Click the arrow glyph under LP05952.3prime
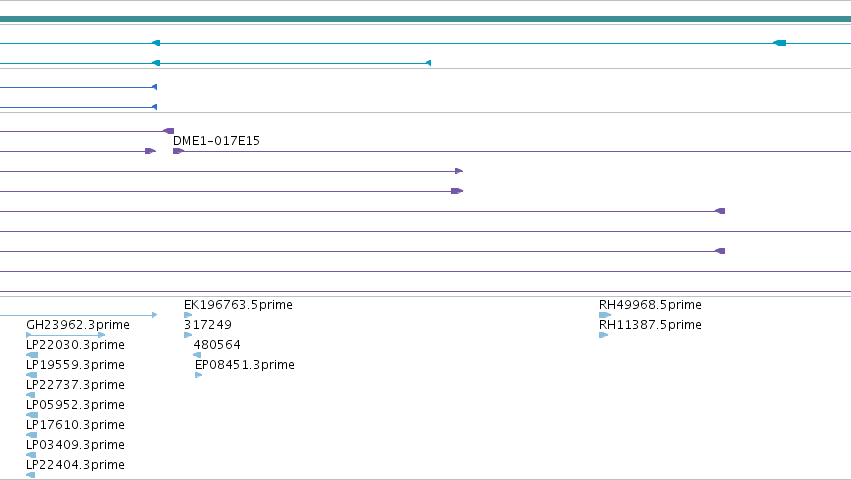This screenshot has width=851, height=480. coord(32,415)
